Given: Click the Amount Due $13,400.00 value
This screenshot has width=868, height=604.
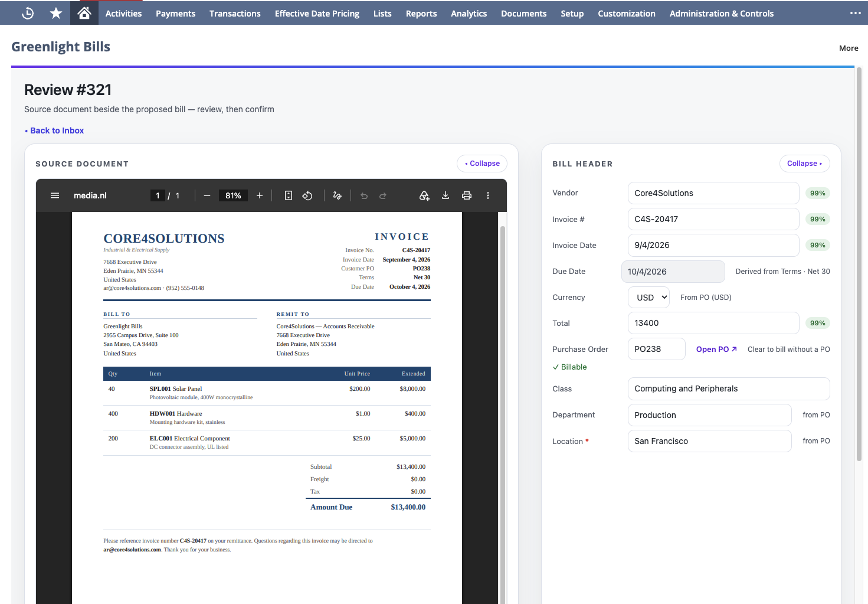Looking at the screenshot, I should [408, 507].
